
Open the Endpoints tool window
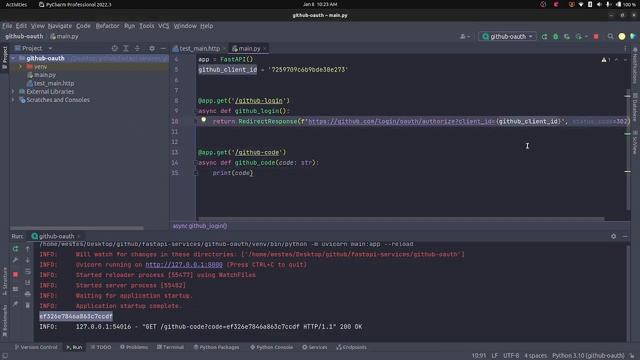pyautogui.click(x=351, y=347)
